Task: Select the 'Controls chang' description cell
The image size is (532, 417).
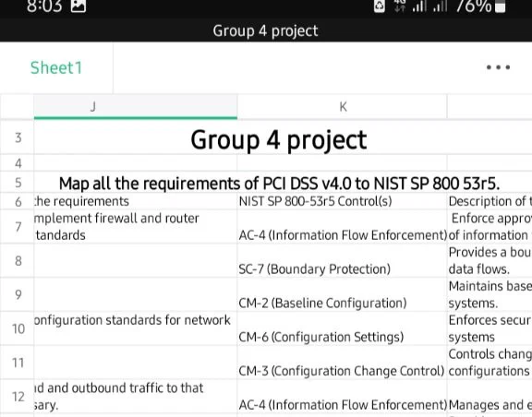Action: (x=490, y=363)
